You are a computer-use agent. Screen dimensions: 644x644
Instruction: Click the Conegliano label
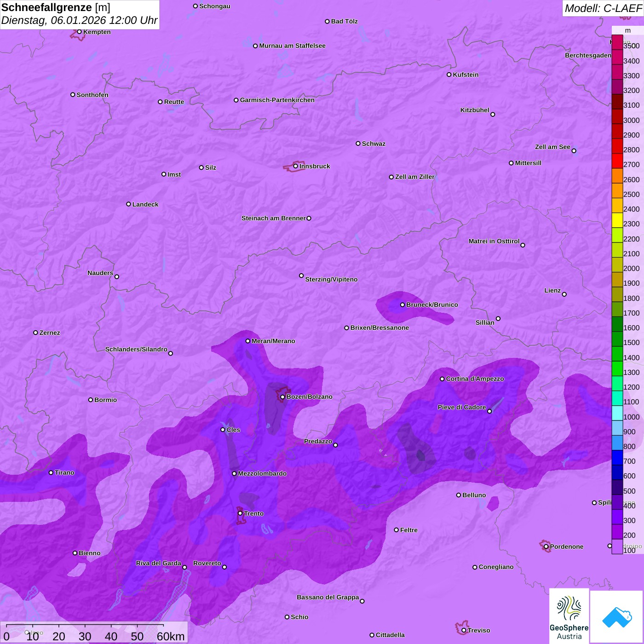496,567
